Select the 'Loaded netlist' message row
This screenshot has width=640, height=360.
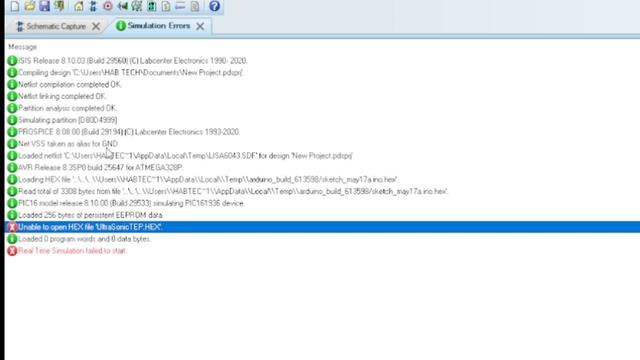(180, 156)
